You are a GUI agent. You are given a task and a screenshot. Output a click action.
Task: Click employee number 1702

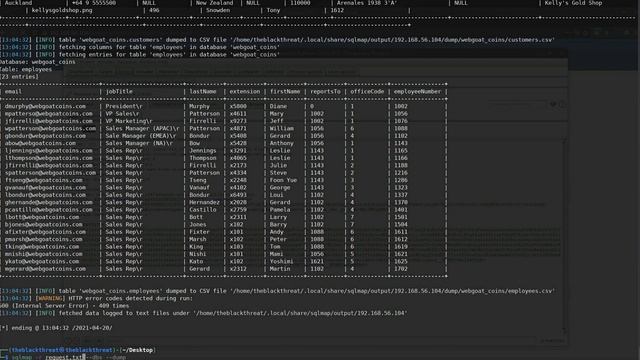pyautogui.click(x=401, y=269)
